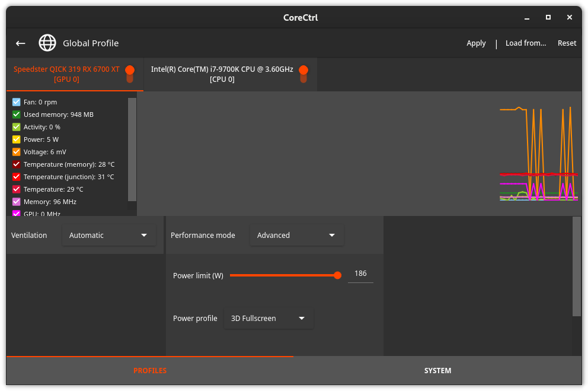The height and width of the screenshot is (391, 588).
Task: Toggle the Intel i7-9700K CPU switch
Action: (x=303, y=74)
